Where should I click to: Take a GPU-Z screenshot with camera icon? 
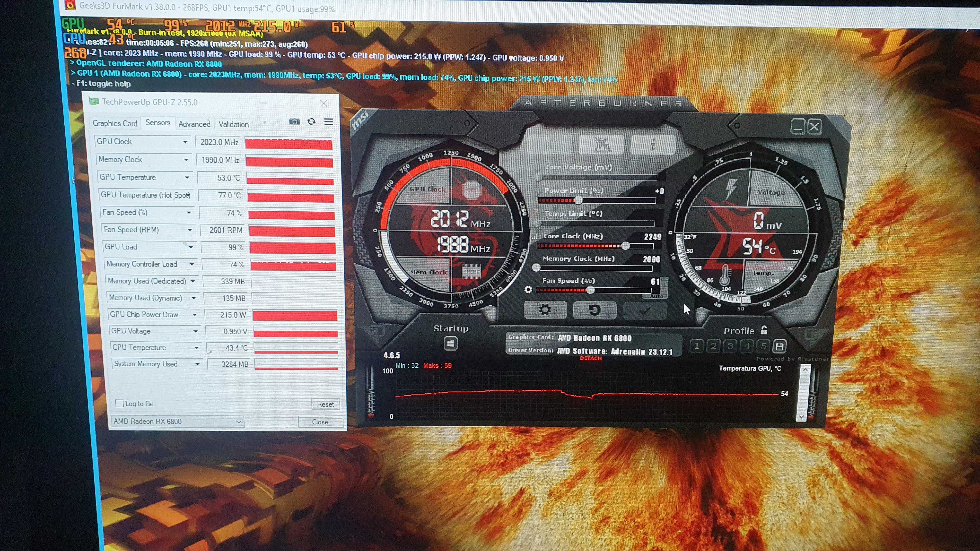[x=294, y=122]
